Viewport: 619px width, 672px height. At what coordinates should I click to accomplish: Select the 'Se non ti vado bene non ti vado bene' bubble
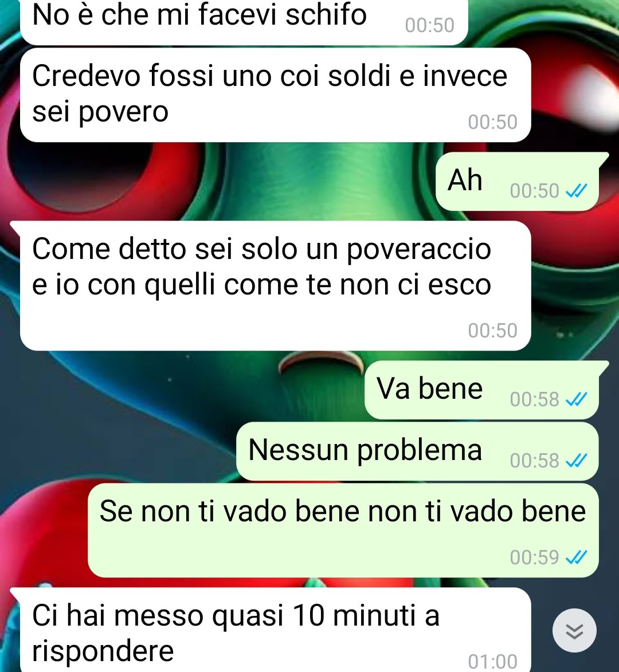[x=343, y=530]
